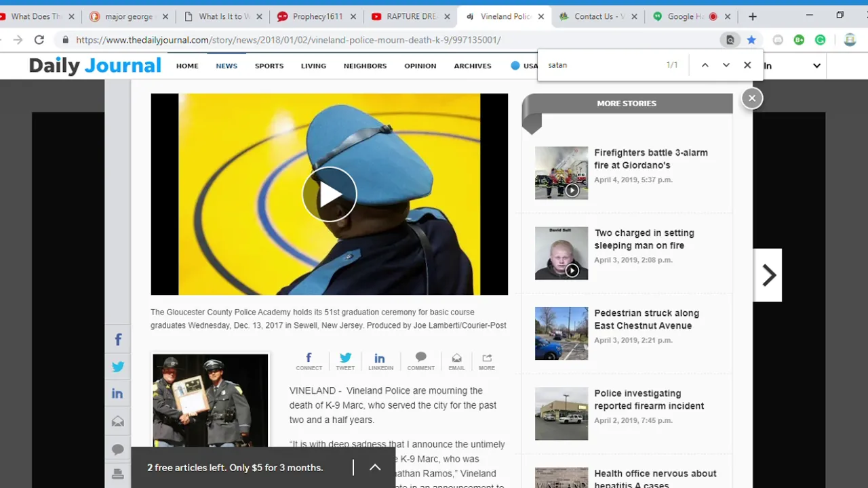Screen dimensions: 868x488
Task: Open the Grammarly extension icon
Action: pyautogui.click(x=820, y=40)
